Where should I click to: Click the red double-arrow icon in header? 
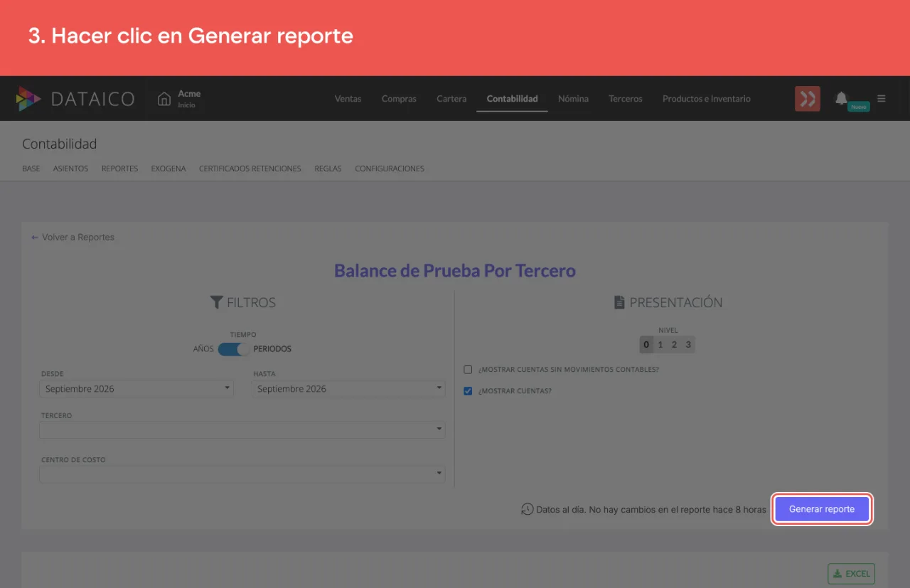click(808, 99)
